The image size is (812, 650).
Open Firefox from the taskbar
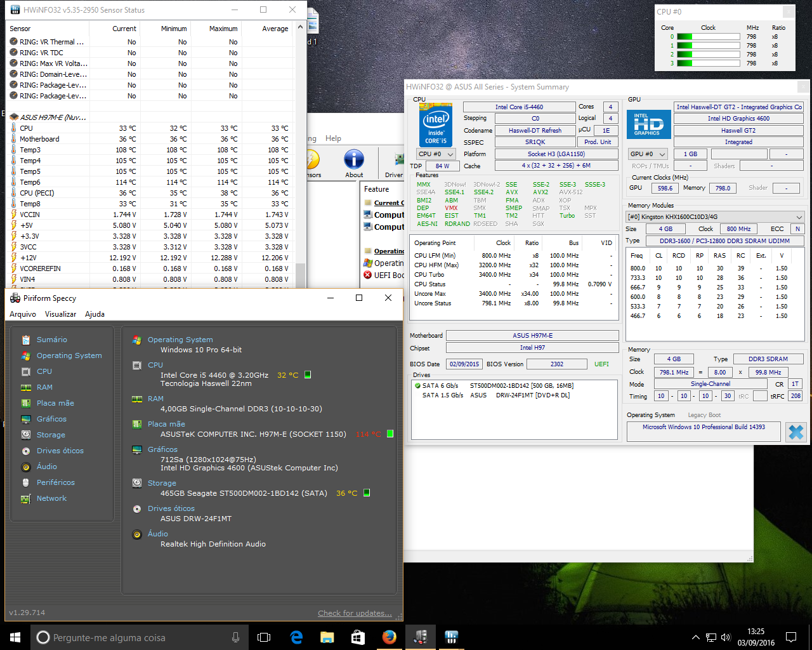point(390,637)
